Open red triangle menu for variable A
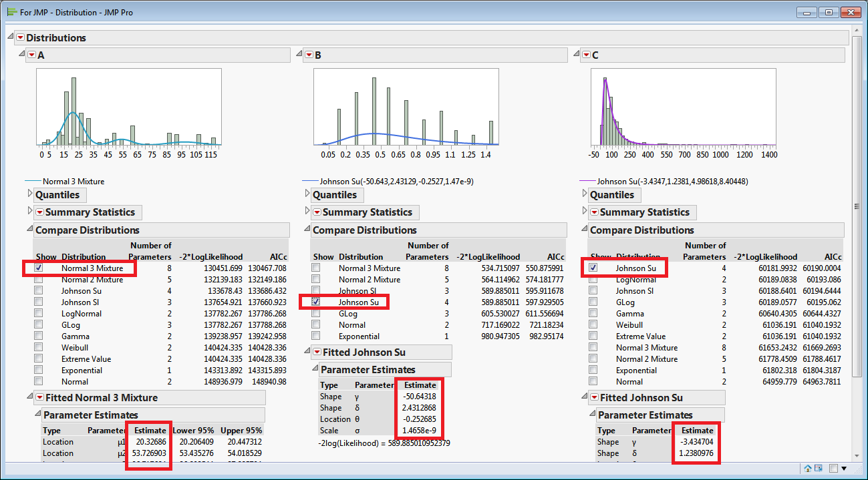The width and height of the screenshot is (868, 480). [31, 55]
